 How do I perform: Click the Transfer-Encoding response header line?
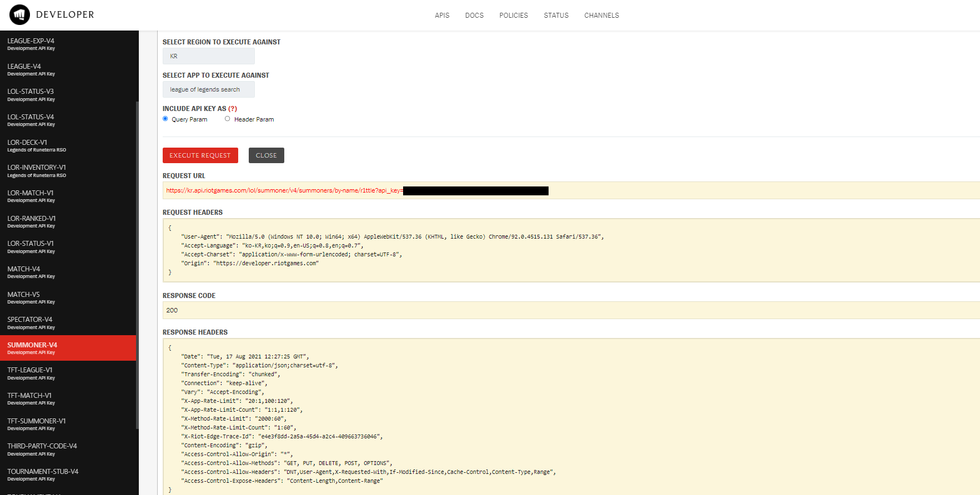point(230,374)
